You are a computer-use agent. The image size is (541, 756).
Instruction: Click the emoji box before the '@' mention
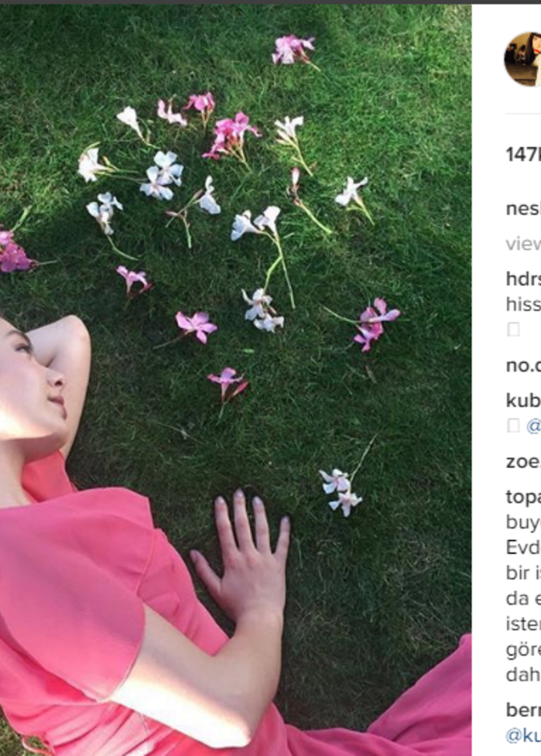coord(514,425)
